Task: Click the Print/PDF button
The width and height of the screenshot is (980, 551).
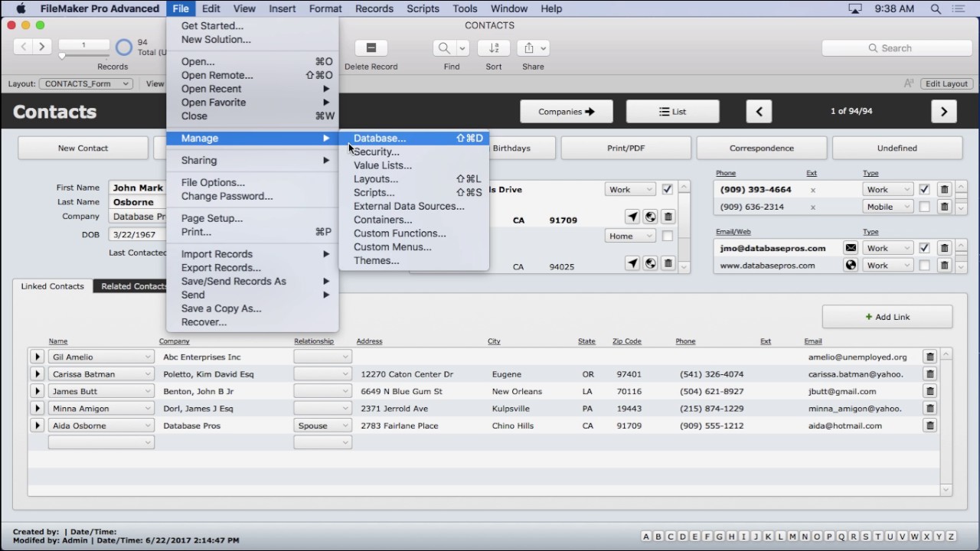Action: point(626,148)
